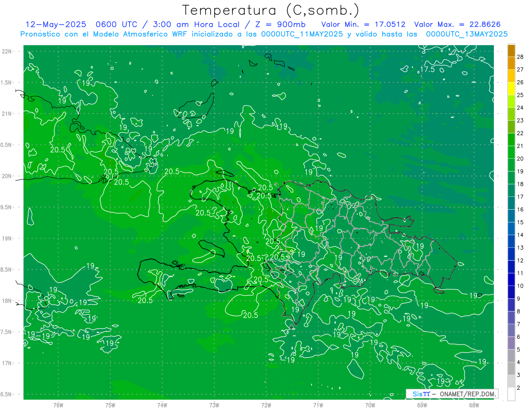The width and height of the screenshot is (532, 411).
Task: Click the "75W" longitude axis label
Action: (x=110, y=405)
